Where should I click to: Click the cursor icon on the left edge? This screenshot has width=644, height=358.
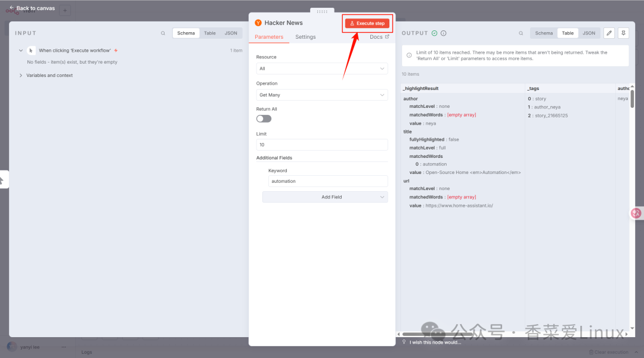(2, 180)
